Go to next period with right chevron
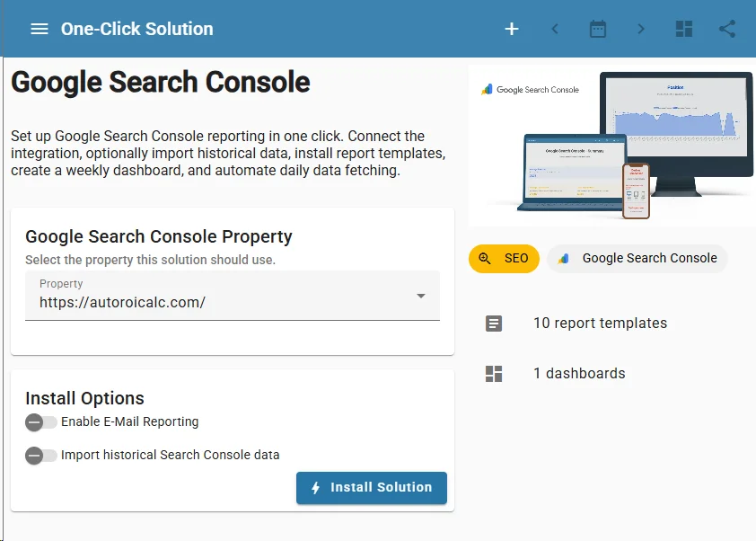Image resolution: width=756 pixels, height=541 pixels. click(641, 29)
